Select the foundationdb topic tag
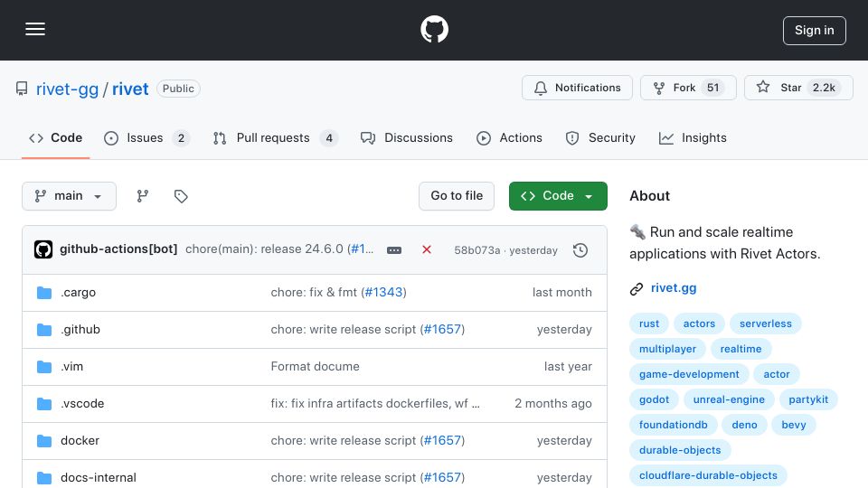This screenshot has width=868, height=488. coord(673,426)
